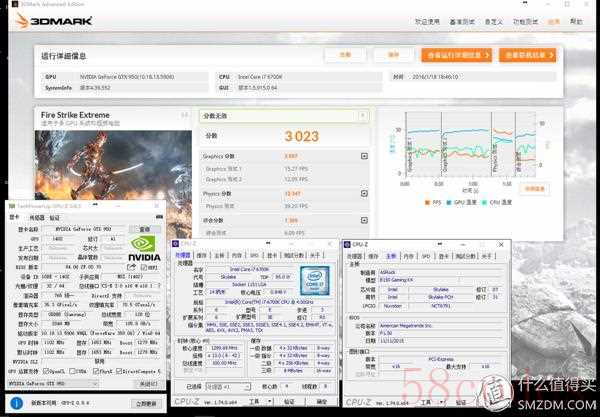This screenshot has width=600, height=417.
Task: Click 验证 button in left CPU-Z window
Action: click(289, 402)
